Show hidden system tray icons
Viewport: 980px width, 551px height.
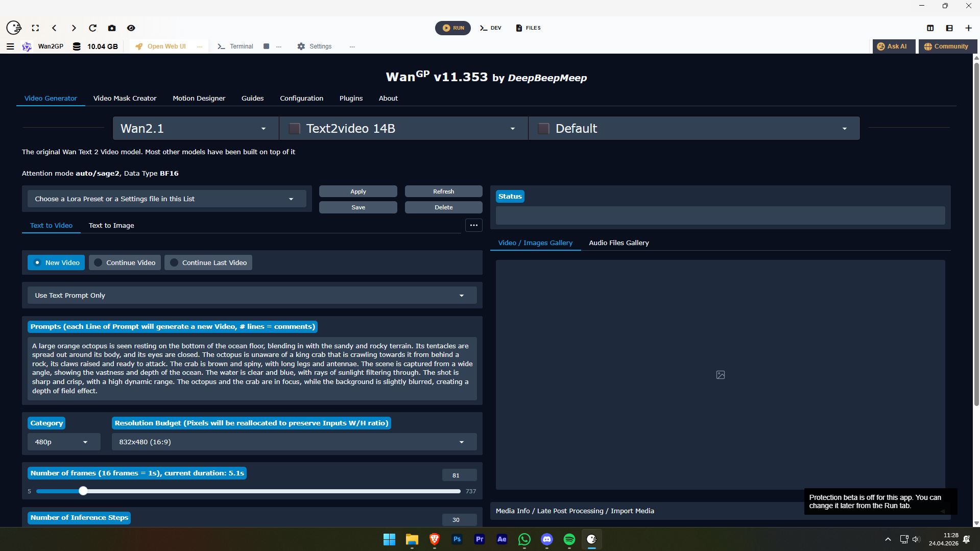click(x=888, y=539)
